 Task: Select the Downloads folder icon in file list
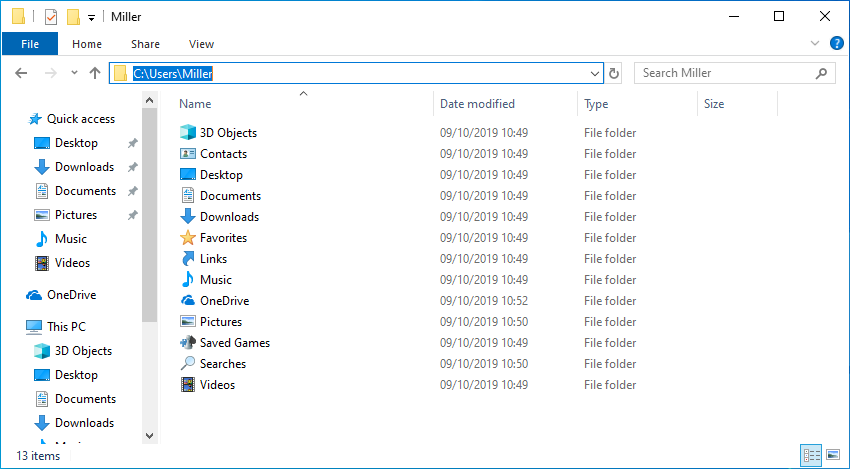188,217
